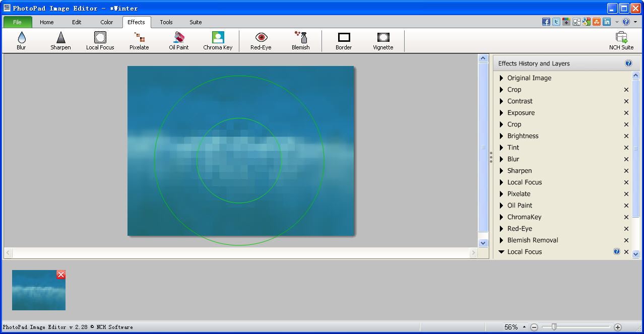
Task: Share on Facebook
Action: pos(546,22)
